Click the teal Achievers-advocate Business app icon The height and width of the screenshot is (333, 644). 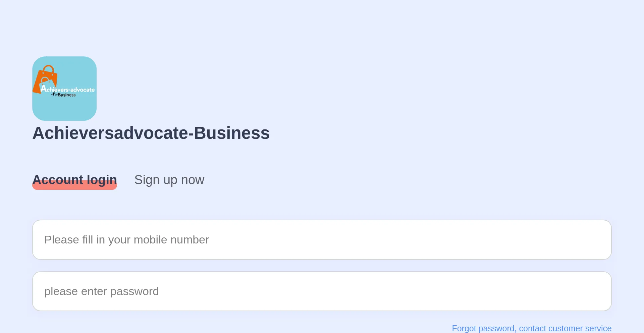(x=64, y=89)
